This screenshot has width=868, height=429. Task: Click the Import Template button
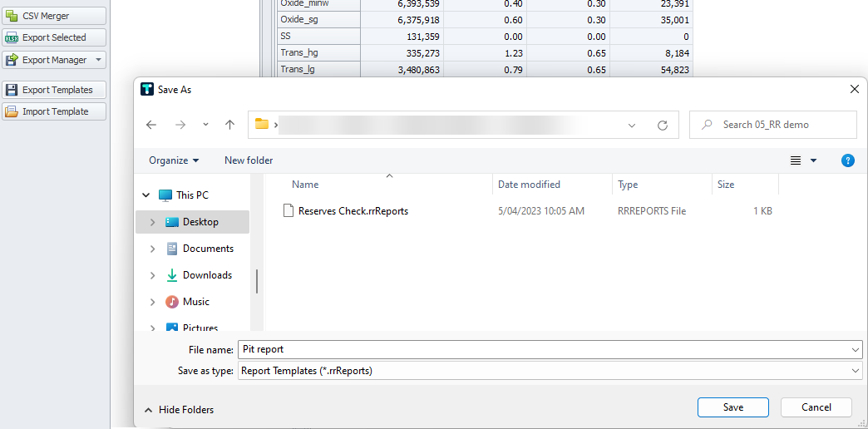pos(54,111)
